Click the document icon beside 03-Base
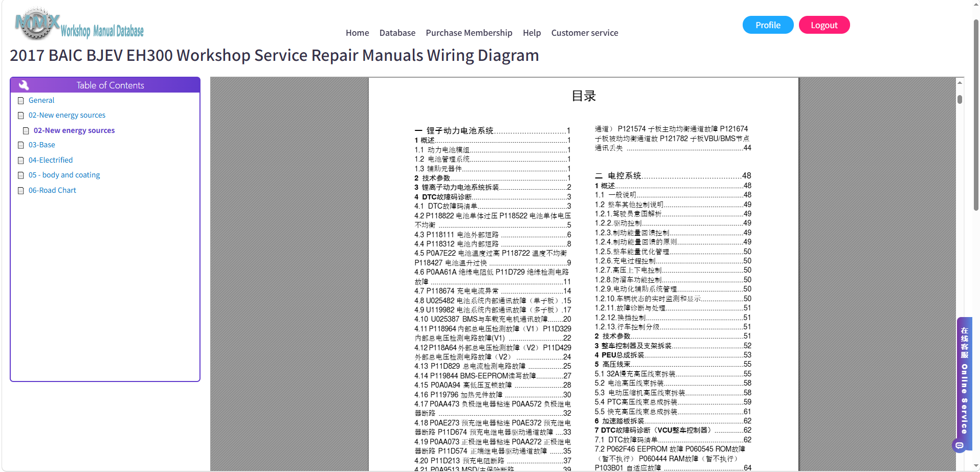980x472 pixels. click(21, 145)
